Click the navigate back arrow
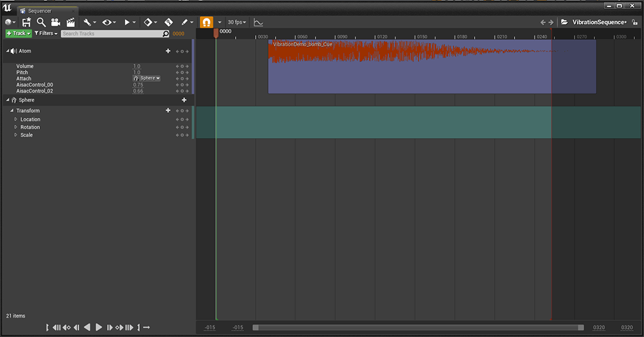The image size is (644, 337). (x=543, y=22)
